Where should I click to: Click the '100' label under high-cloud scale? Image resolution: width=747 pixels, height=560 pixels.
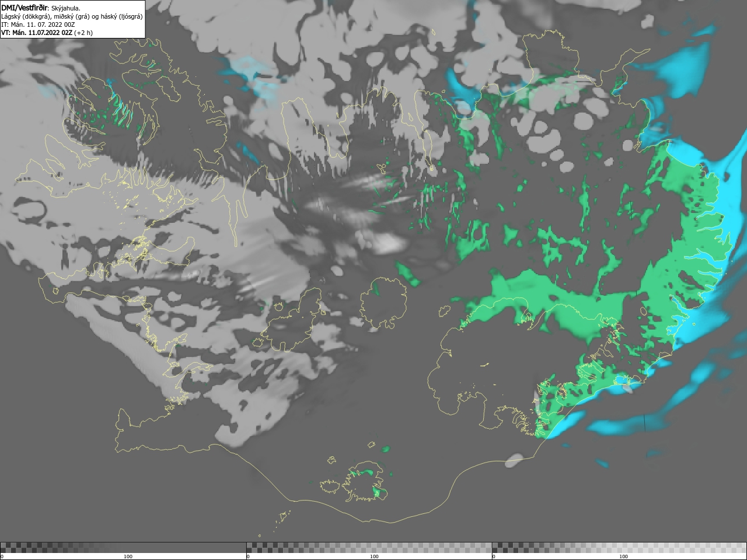click(623, 556)
